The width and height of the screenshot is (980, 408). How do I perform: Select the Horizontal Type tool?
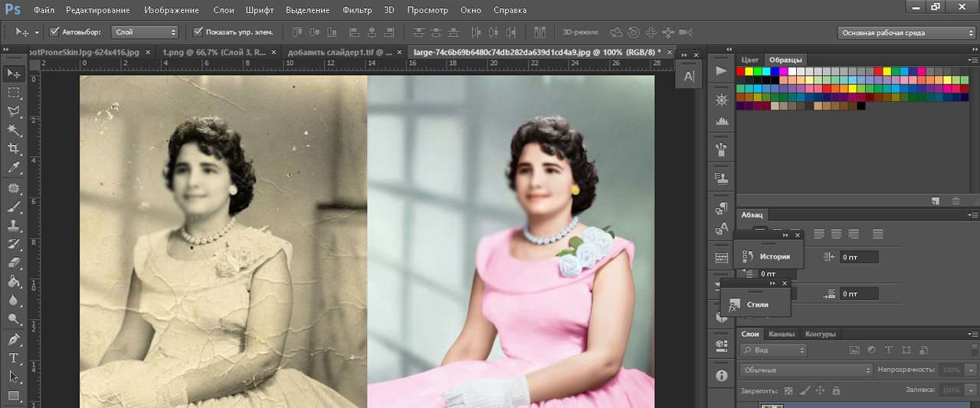pyautogui.click(x=14, y=358)
